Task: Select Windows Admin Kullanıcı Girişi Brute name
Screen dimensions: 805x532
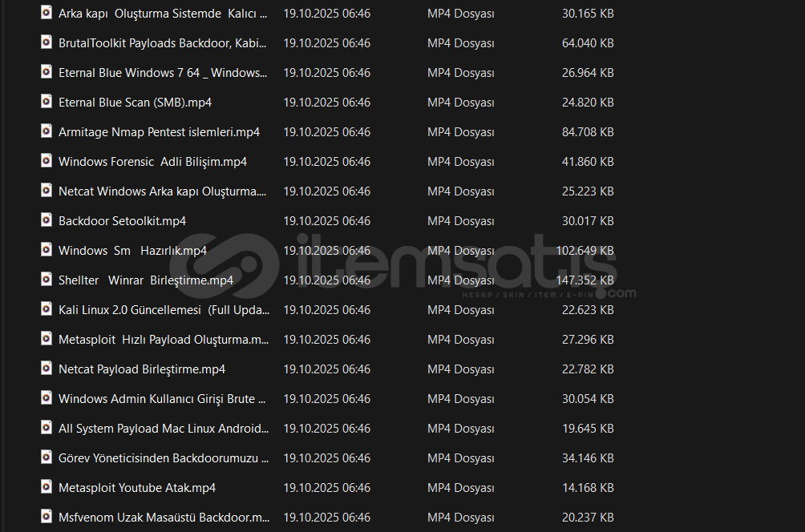Action: tap(162, 399)
